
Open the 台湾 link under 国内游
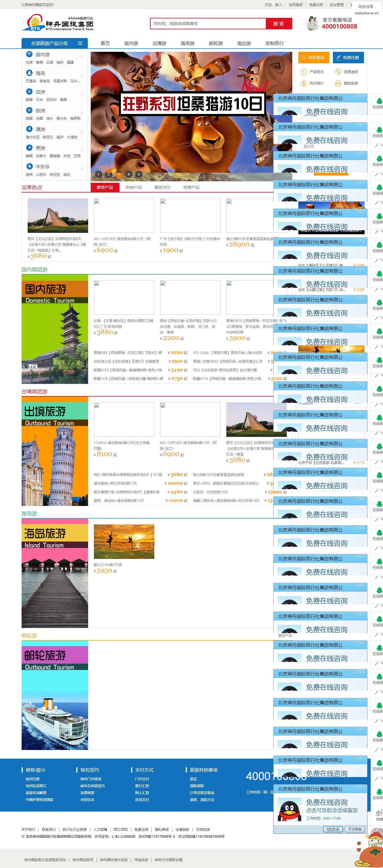click(x=29, y=62)
